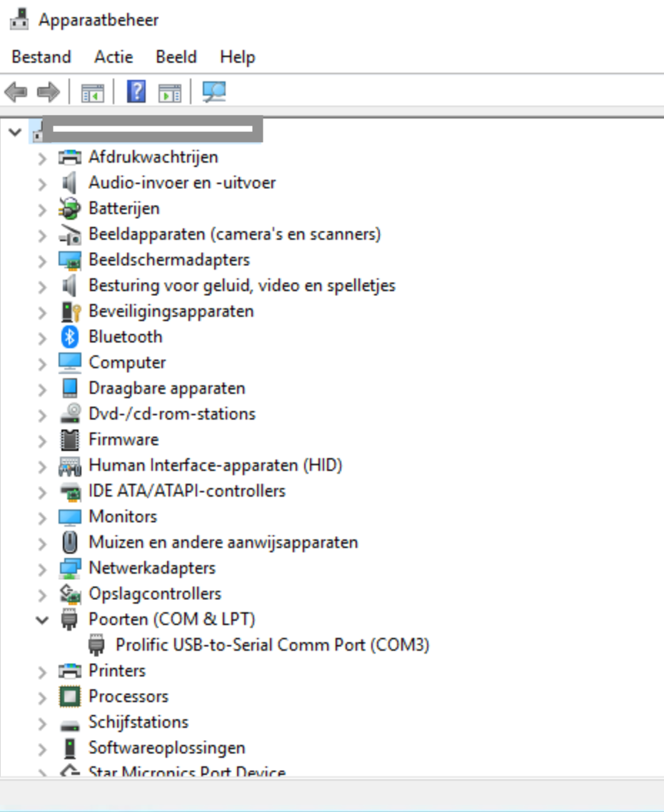This screenshot has height=812, width=664.
Task: Expand the Beeldschermadapters category
Action: 43,261
